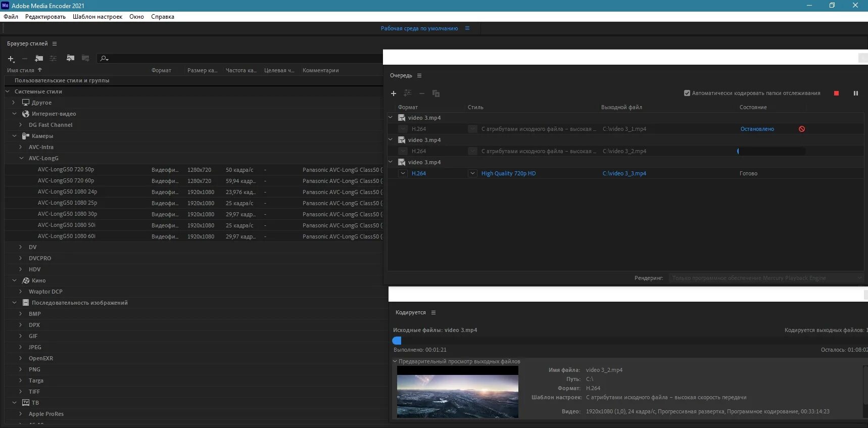Open the Справка menu
Screen dimensions: 868x428
tap(163, 17)
